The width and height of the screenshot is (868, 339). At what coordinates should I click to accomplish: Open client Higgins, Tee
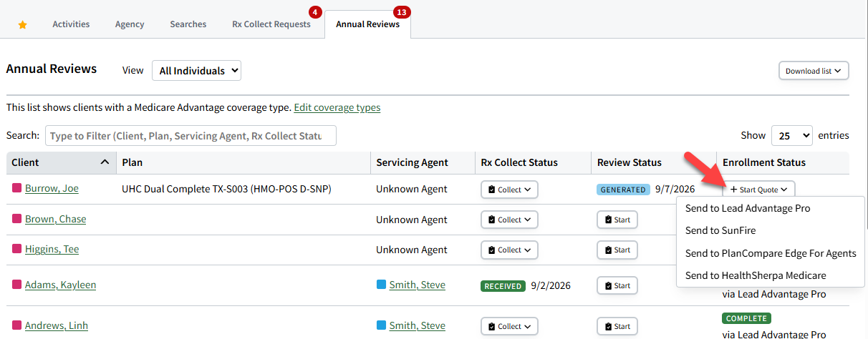52,249
